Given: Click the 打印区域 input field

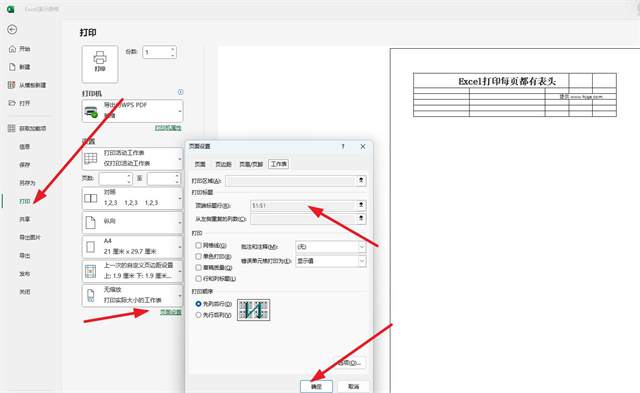Looking at the screenshot, I should pos(290,180).
